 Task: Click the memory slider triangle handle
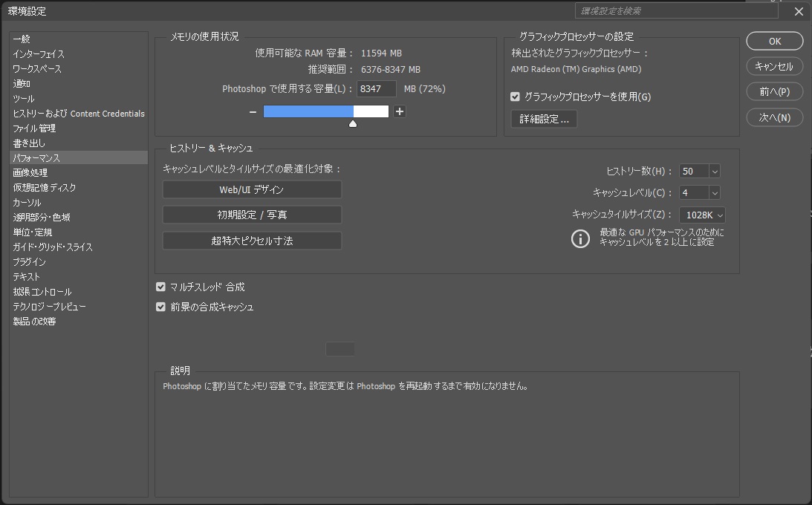[x=353, y=124]
